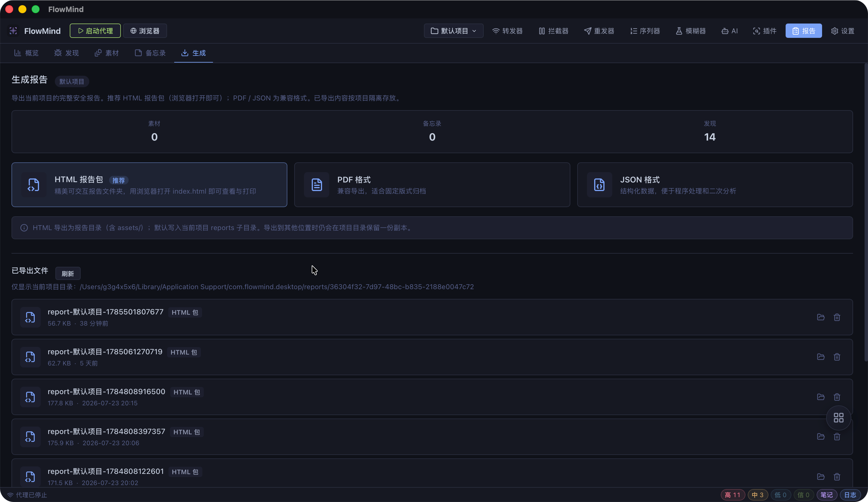
Task: Open the 重发器 tool
Action: pos(599,31)
